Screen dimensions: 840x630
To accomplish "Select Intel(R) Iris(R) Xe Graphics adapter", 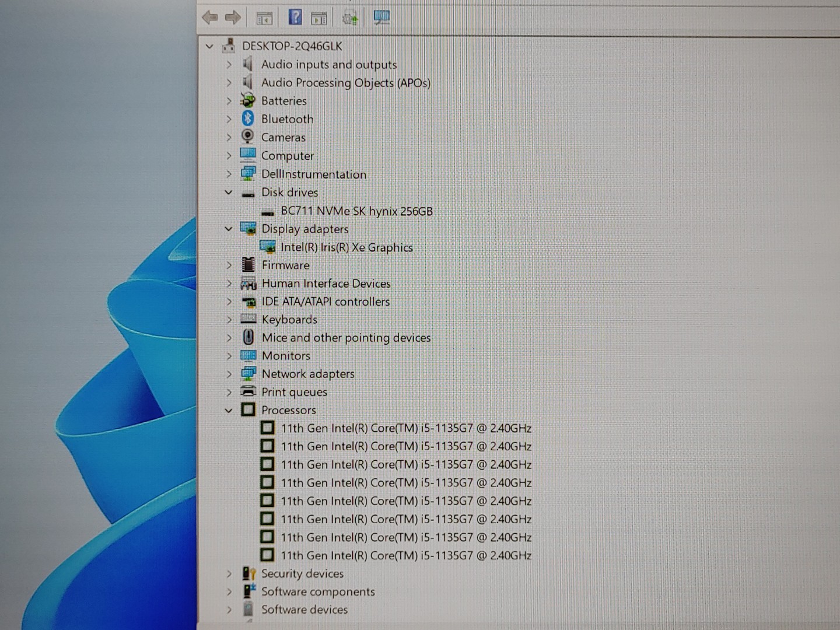I will pyautogui.click(x=346, y=247).
